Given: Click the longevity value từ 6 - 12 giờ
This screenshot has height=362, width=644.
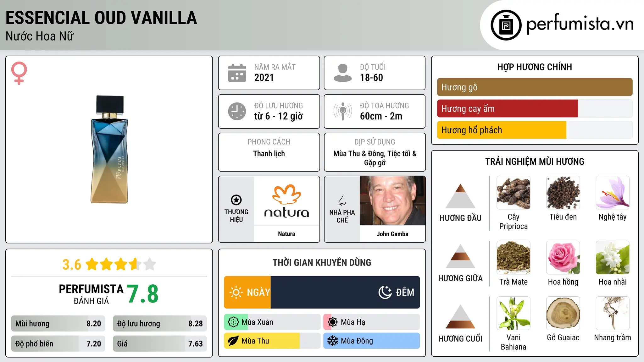Looking at the screenshot, I should pyautogui.click(x=279, y=116).
